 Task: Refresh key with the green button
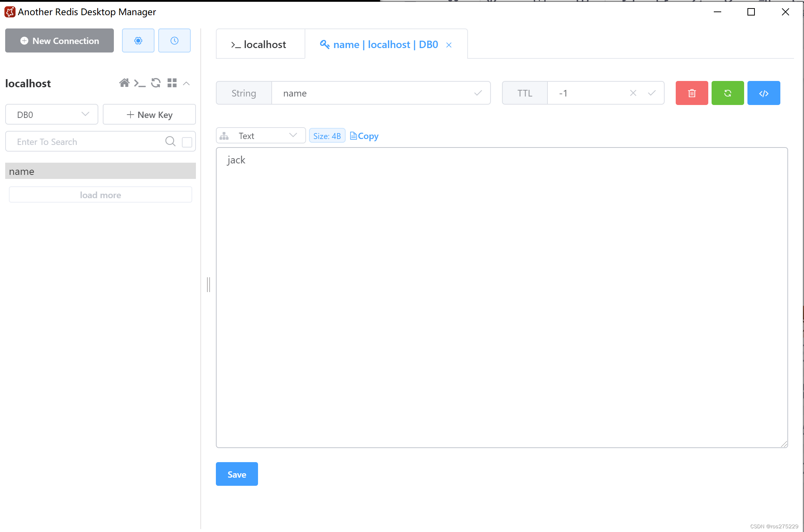727,93
